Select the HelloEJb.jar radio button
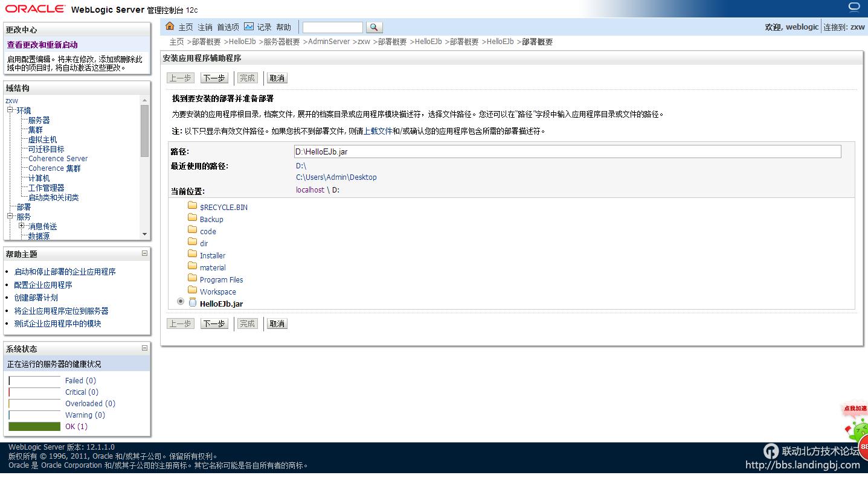 click(180, 301)
